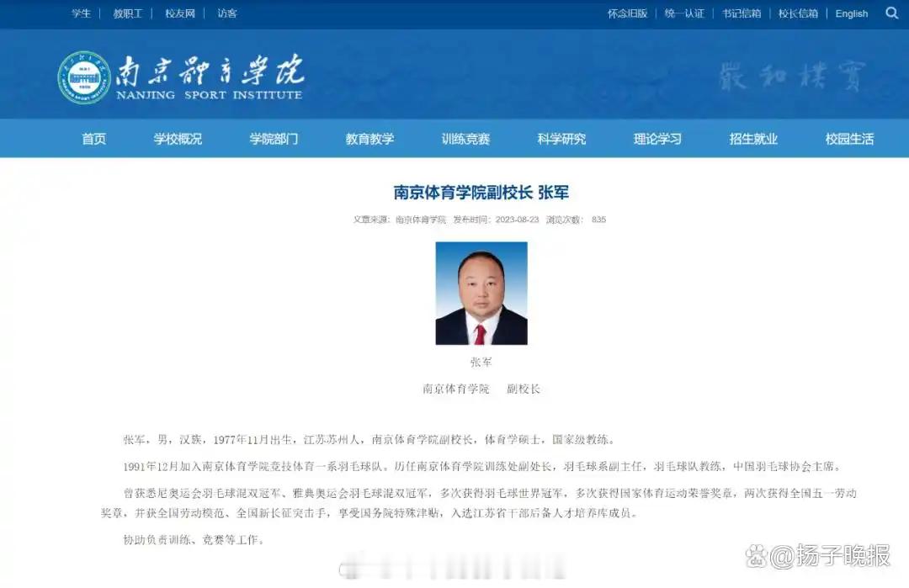Visit the 校友网 link

coord(180,13)
